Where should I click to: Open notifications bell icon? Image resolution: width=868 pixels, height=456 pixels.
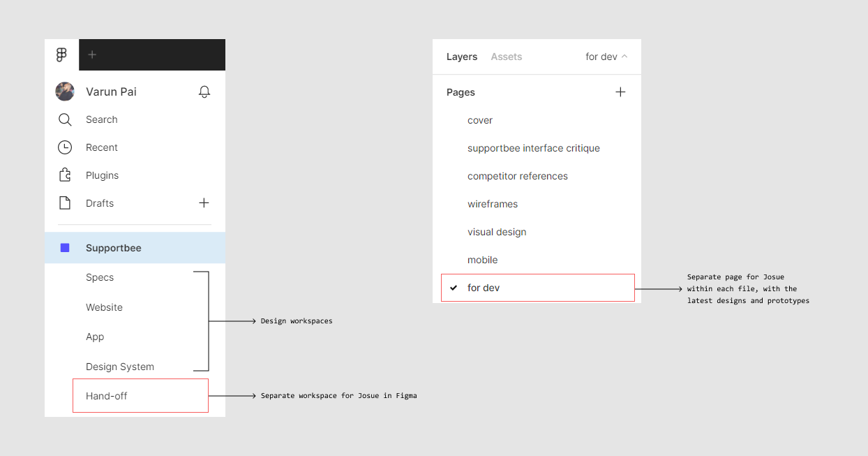tap(204, 91)
